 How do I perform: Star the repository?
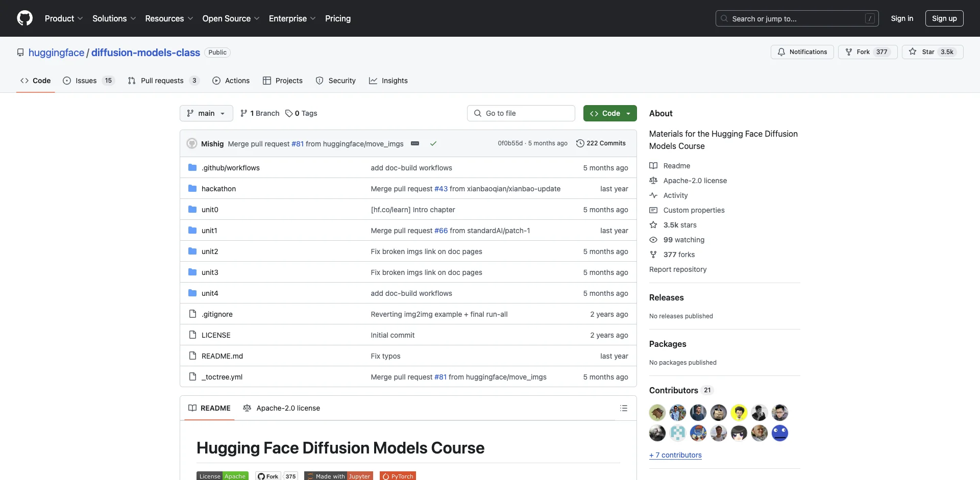(932, 52)
